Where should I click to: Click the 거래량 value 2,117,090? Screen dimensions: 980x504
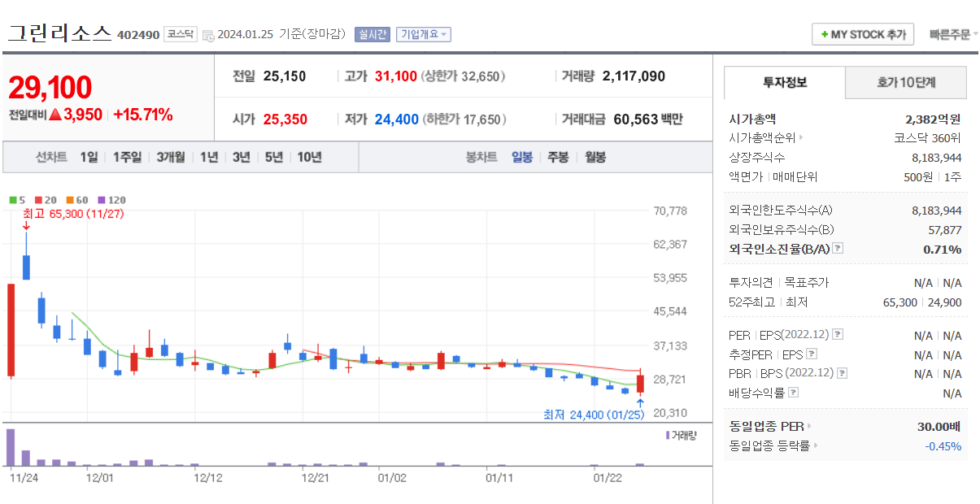click(x=634, y=76)
